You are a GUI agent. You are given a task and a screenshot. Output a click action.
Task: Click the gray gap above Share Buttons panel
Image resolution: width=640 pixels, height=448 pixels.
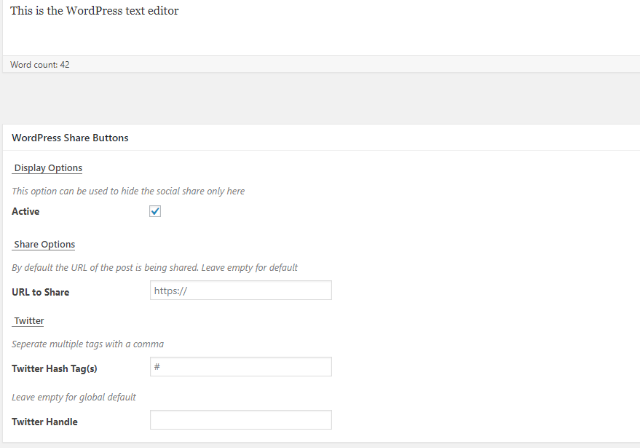coord(322,99)
